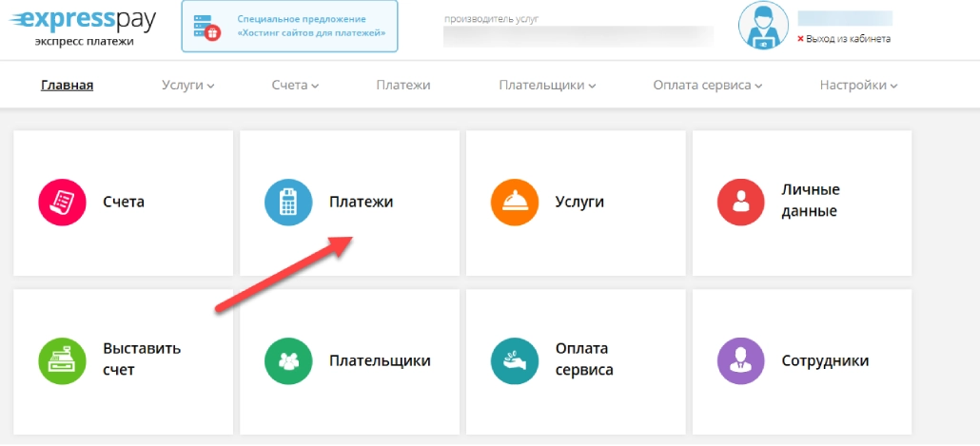Click the blurred username next to avatar
Viewport: 980px width, 446px height.
(845, 18)
